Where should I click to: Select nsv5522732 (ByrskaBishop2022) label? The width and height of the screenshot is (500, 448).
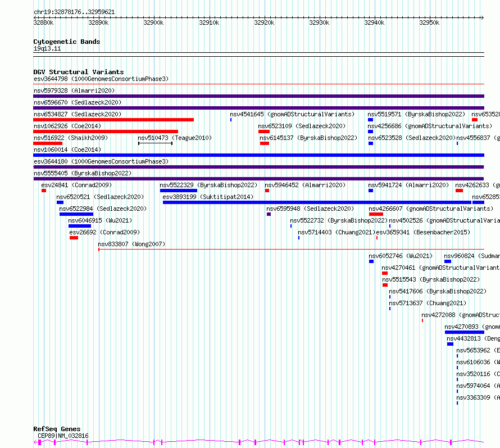(x=339, y=220)
